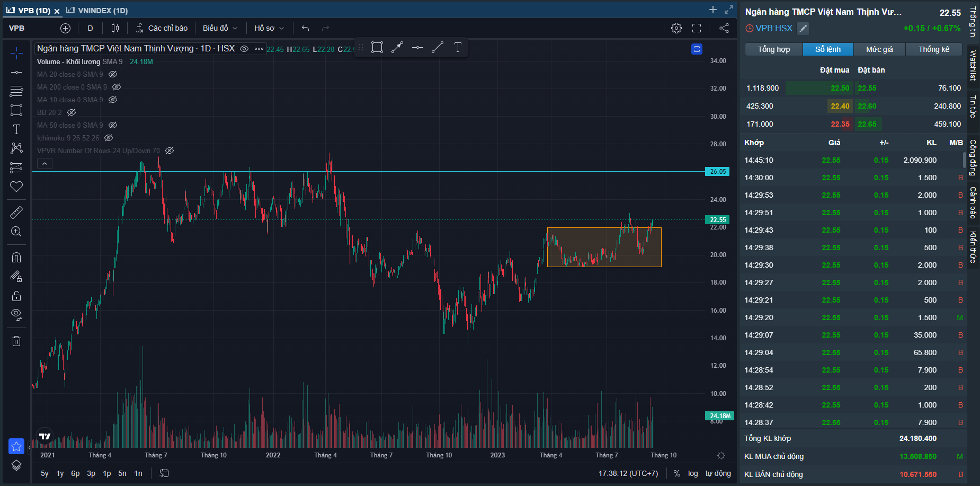Collapse the indicator legend list
Image resolution: width=980 pixels, height=486 pixels.
pos(44,164)
